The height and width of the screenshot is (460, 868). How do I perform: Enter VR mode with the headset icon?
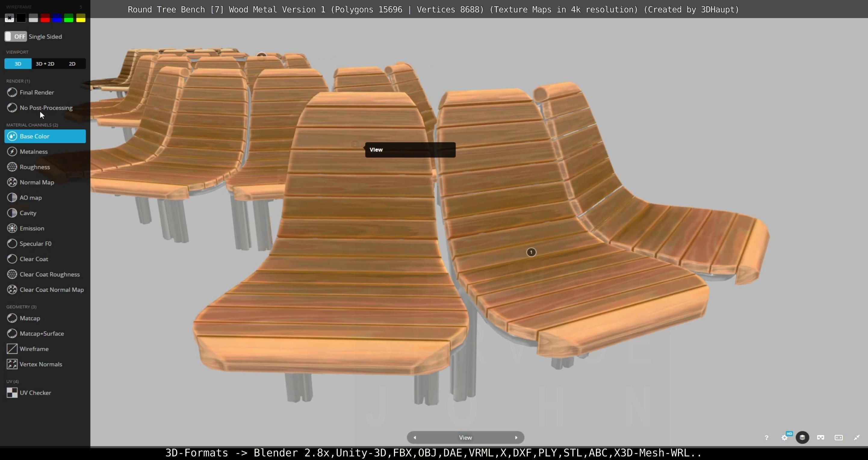(x=820, y=437)
